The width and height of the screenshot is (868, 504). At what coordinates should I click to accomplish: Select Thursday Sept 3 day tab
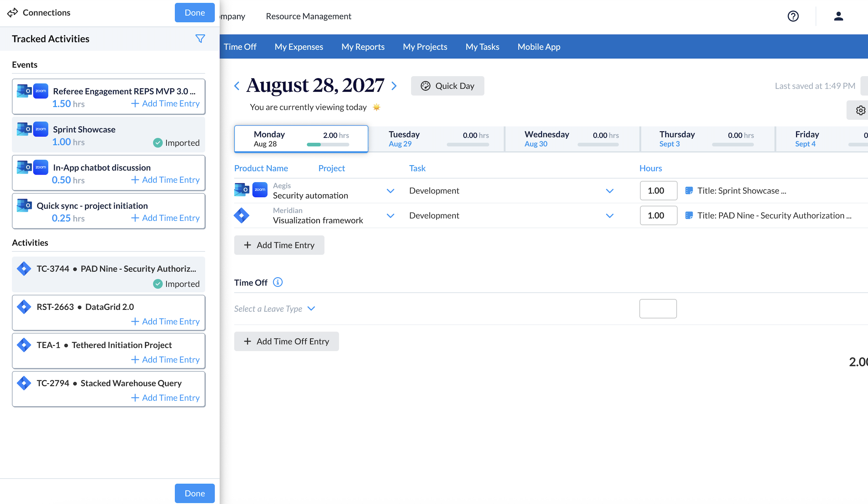click(708, 139)
